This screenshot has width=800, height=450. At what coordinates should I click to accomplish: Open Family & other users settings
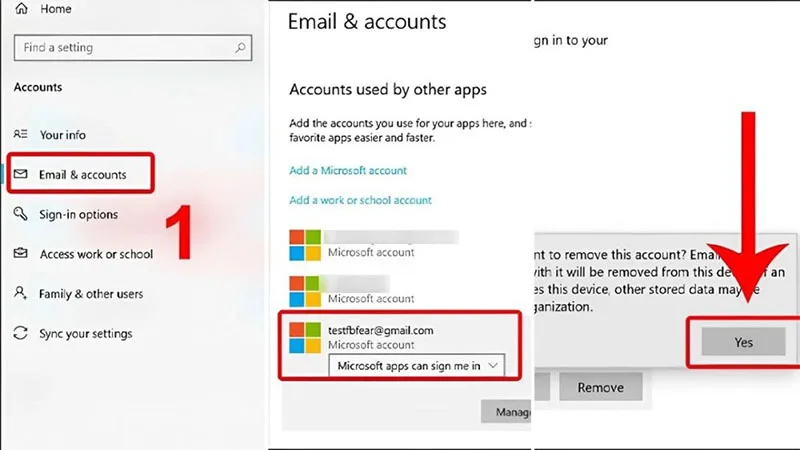(91, 294)
